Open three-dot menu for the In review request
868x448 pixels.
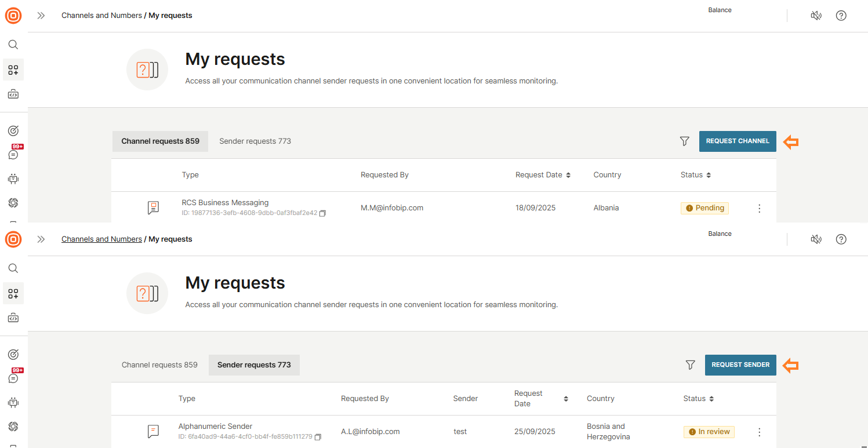pos(760,432)
